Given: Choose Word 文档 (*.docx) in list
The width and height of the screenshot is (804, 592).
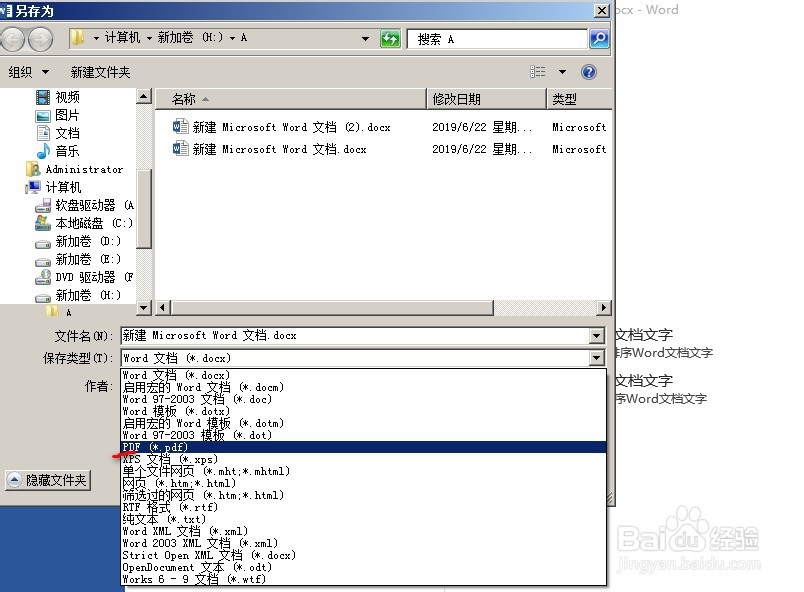Looking at the screenshot, I should pos(364,375).
